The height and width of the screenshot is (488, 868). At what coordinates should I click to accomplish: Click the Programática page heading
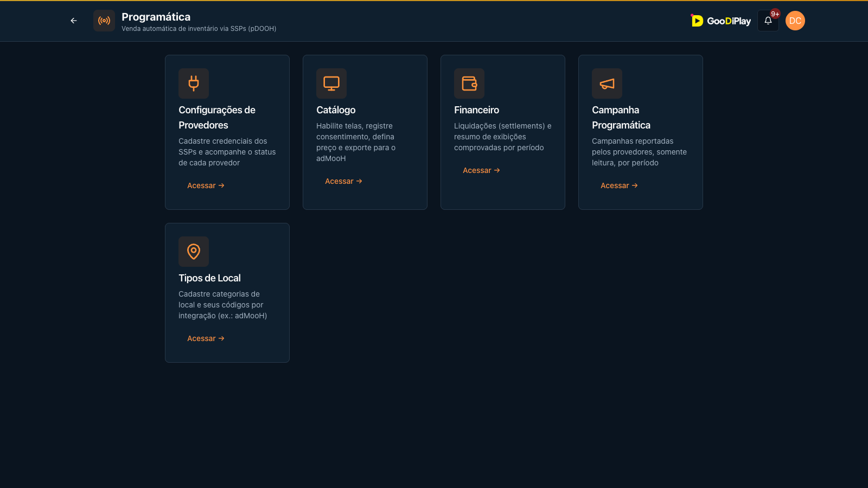click(156, 17)
